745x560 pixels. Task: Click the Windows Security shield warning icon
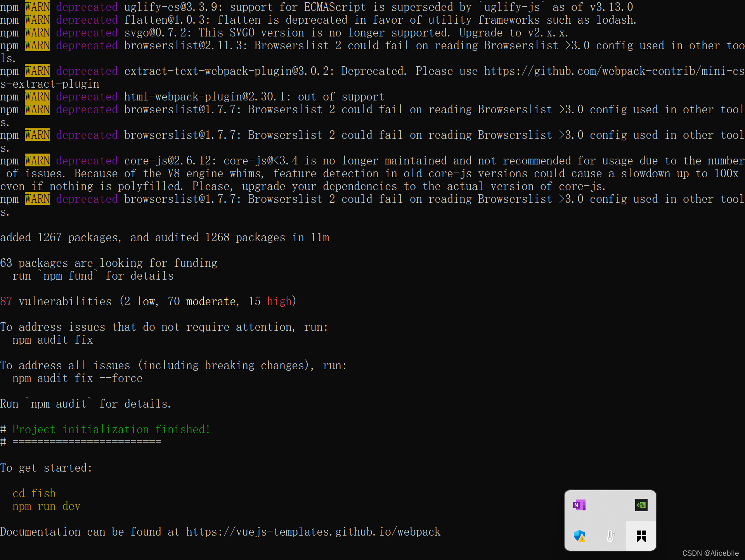(579, 536)
